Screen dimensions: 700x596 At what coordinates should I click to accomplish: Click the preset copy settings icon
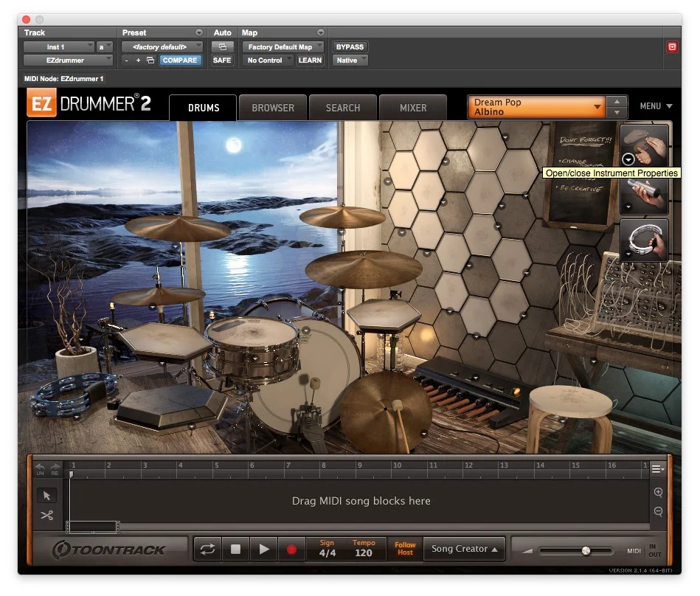[x=150, y=60]
